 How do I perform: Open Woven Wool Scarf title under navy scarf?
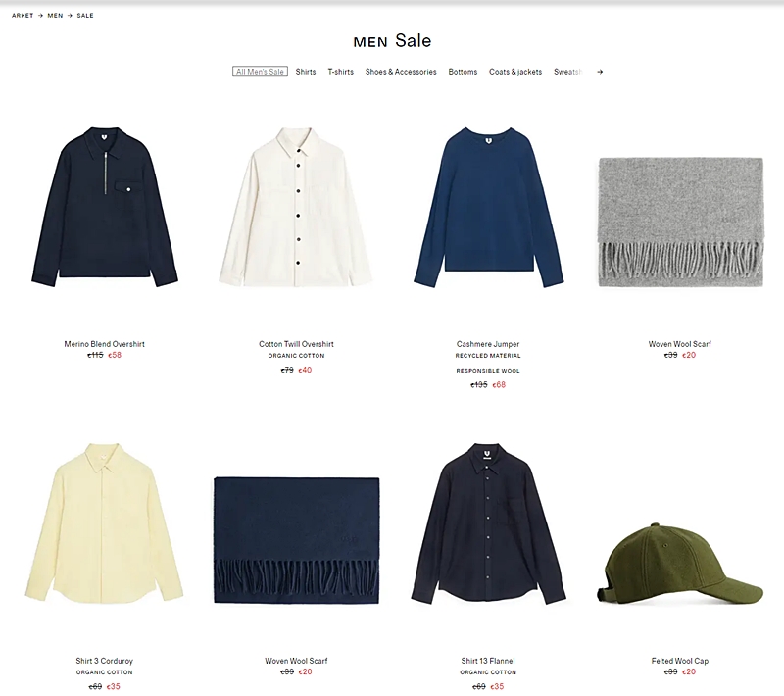[x=296, y=661]
